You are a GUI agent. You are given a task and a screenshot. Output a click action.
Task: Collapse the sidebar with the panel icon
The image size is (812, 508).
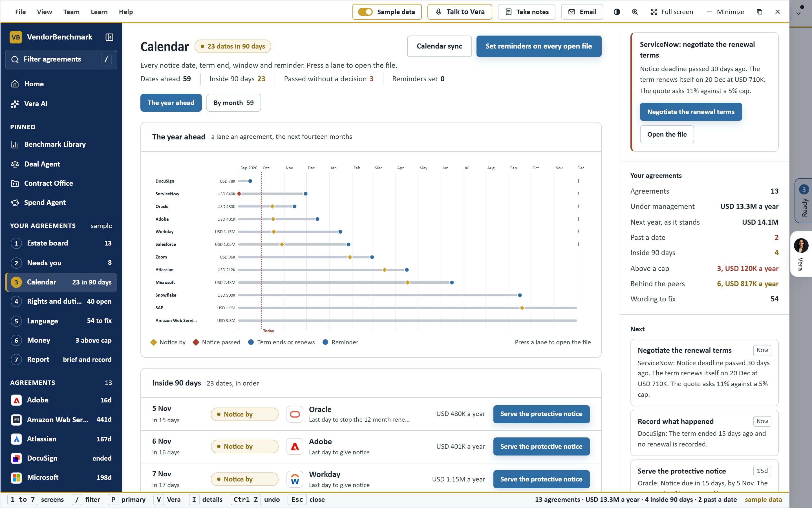(x=109, y=37)
